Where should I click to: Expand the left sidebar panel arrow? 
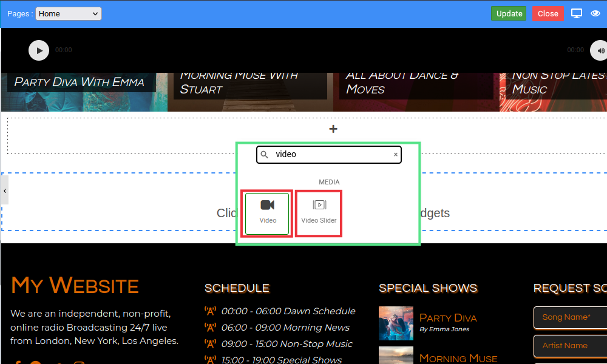[x=5, y=190]
